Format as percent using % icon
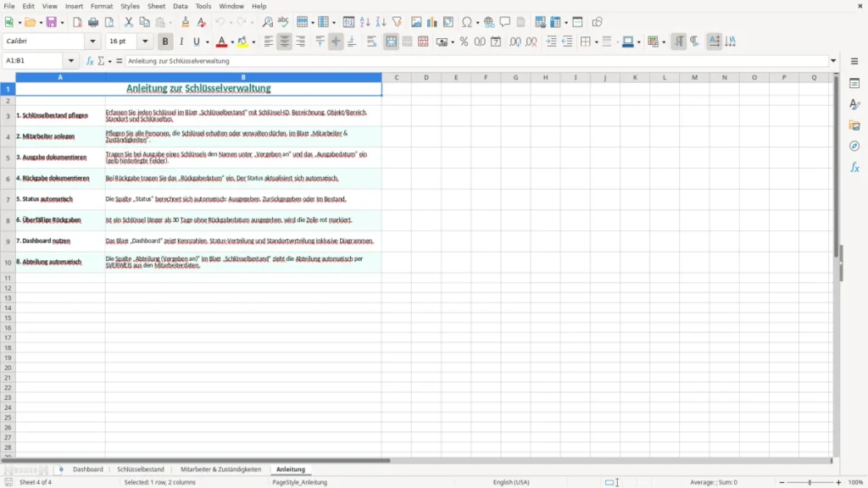This screenshot has width=868, height=488. 464,42
